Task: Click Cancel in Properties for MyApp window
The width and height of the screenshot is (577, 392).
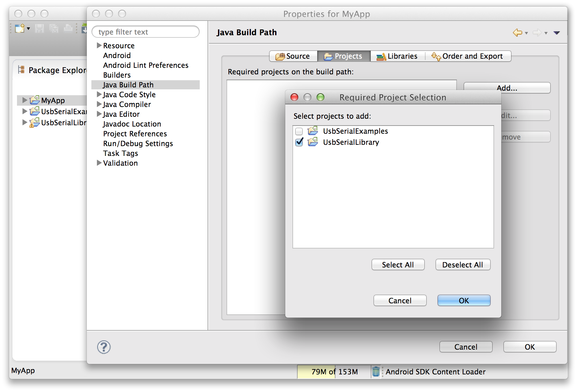Action: pos(466,347)
